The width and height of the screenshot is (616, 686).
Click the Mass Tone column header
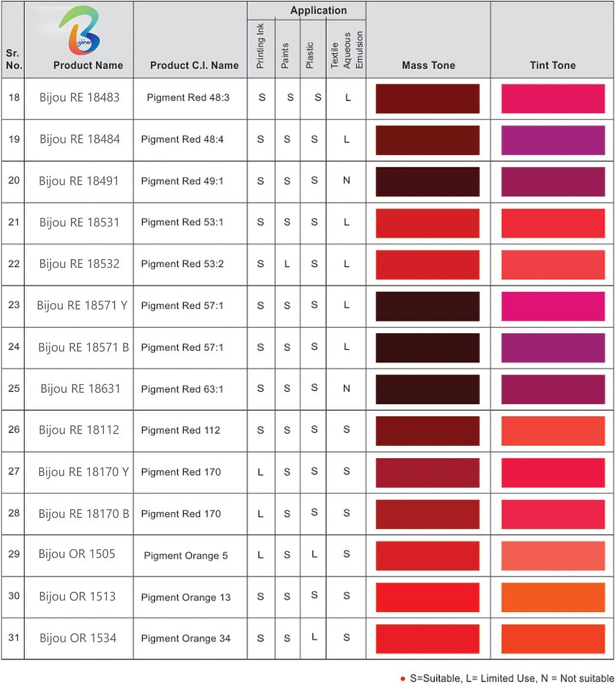[x=428, y=65]
